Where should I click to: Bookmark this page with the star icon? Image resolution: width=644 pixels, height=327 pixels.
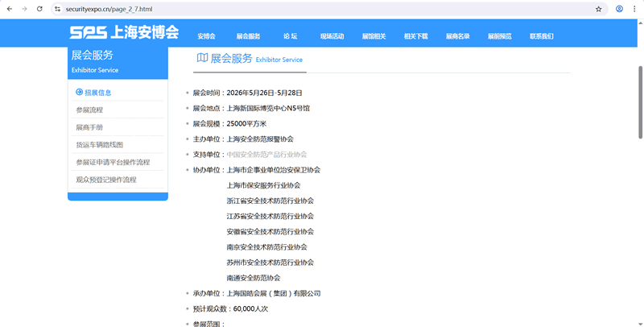pos(598,9)
